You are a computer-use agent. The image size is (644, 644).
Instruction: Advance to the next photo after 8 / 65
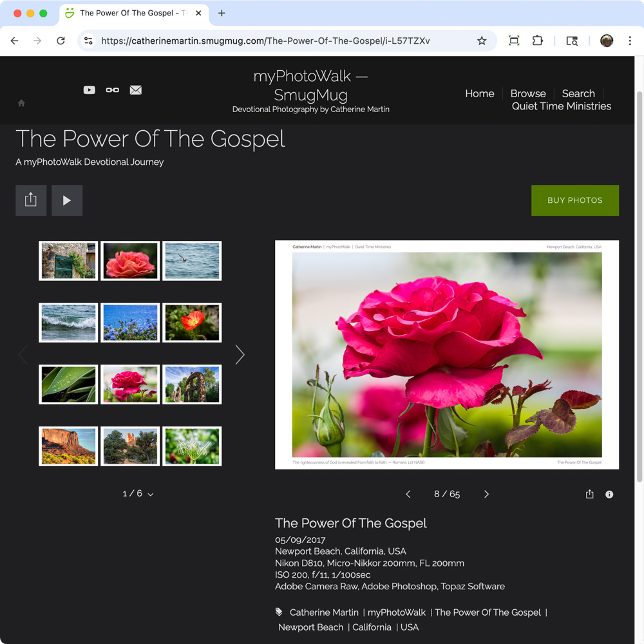pos(486,494)
